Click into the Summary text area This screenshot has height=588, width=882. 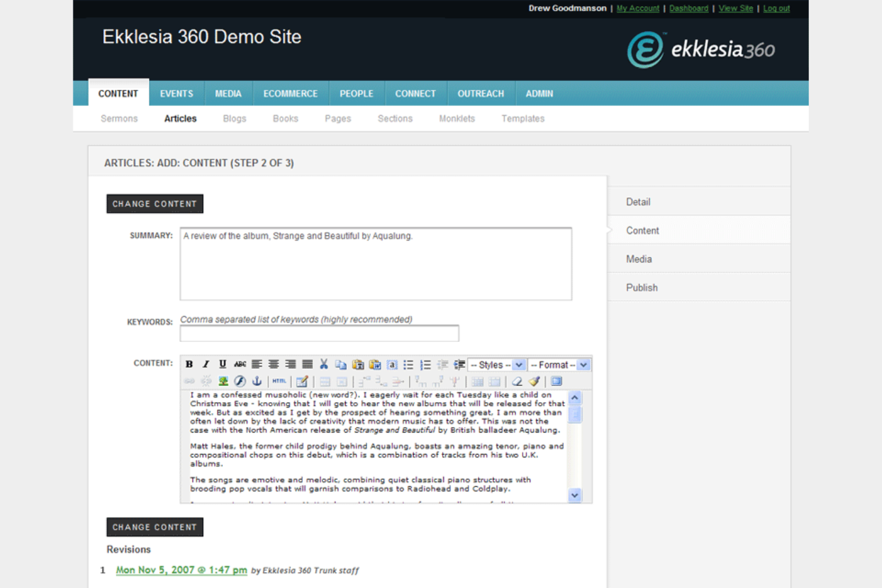376,264
